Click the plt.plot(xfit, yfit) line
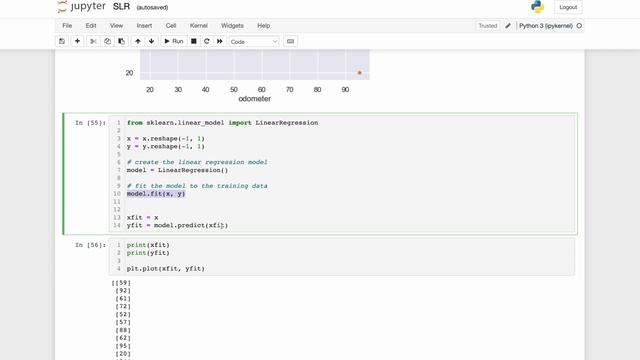 166,269
